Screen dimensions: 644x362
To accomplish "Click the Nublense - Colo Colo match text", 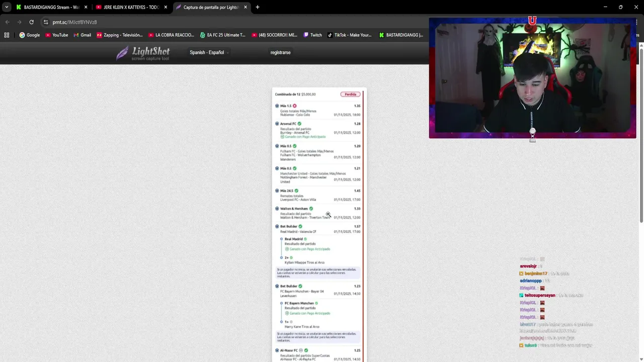I will [295, 115].
